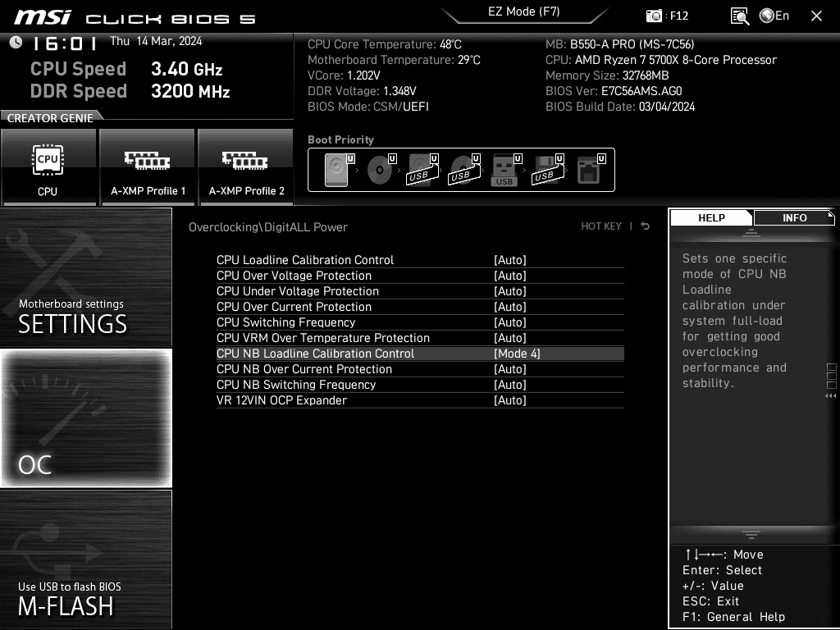Go back using the return arrow icon
This screenshot has height=630, width=840.
[646, 226]
